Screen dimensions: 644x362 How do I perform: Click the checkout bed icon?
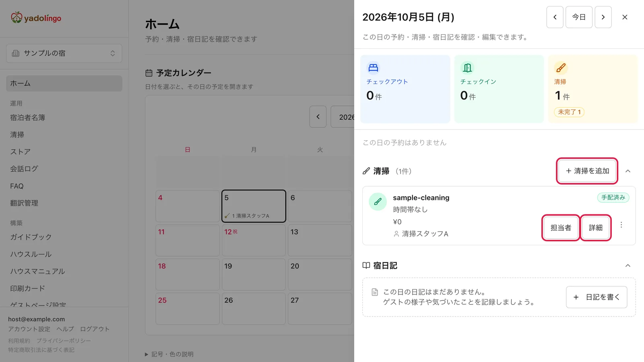tap(373, 68)
